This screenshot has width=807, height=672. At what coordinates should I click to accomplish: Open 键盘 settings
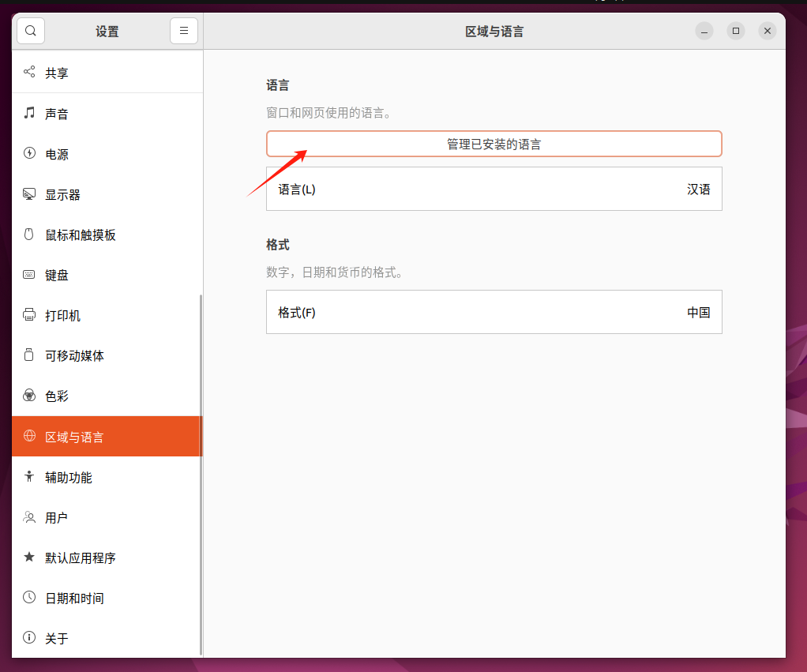coord(107,276)
